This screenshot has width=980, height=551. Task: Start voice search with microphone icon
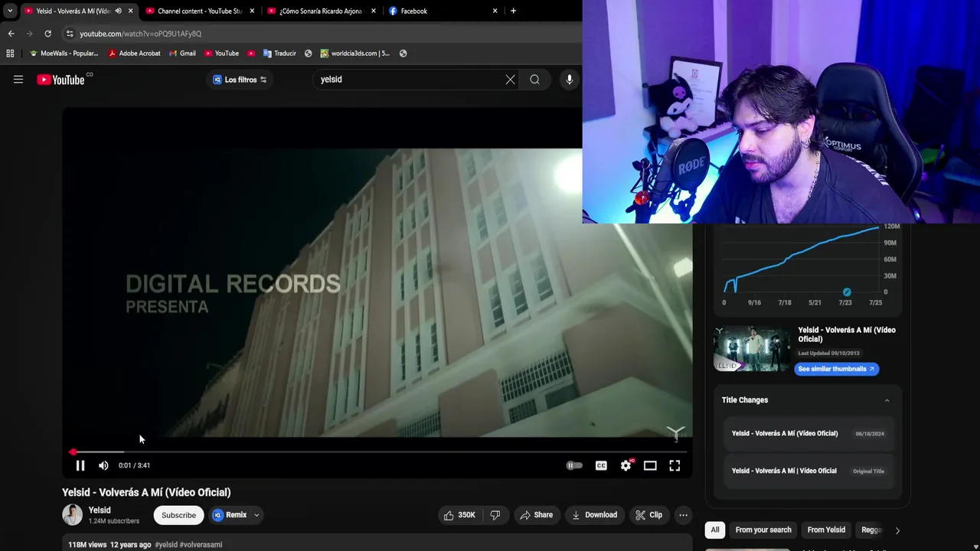[569, 80]
